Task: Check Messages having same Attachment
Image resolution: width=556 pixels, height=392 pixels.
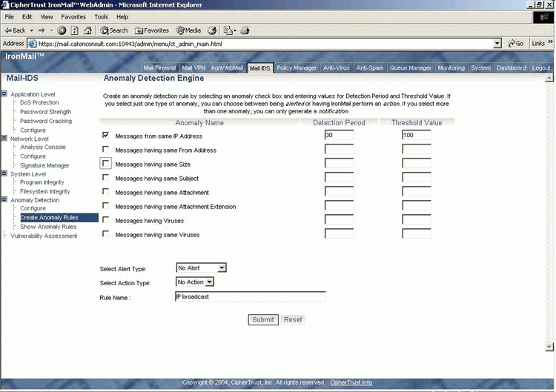Action: click(x=105, y=192)
